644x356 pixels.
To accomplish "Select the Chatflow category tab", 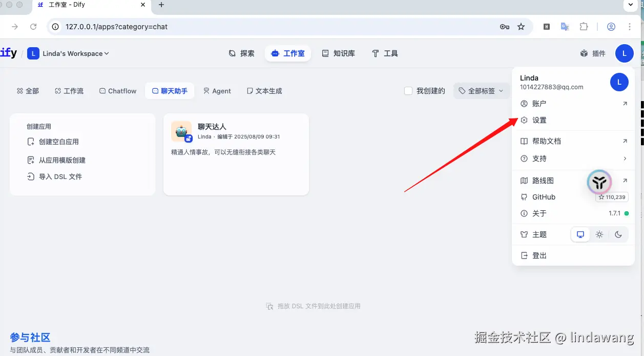I will click(117, 91).
